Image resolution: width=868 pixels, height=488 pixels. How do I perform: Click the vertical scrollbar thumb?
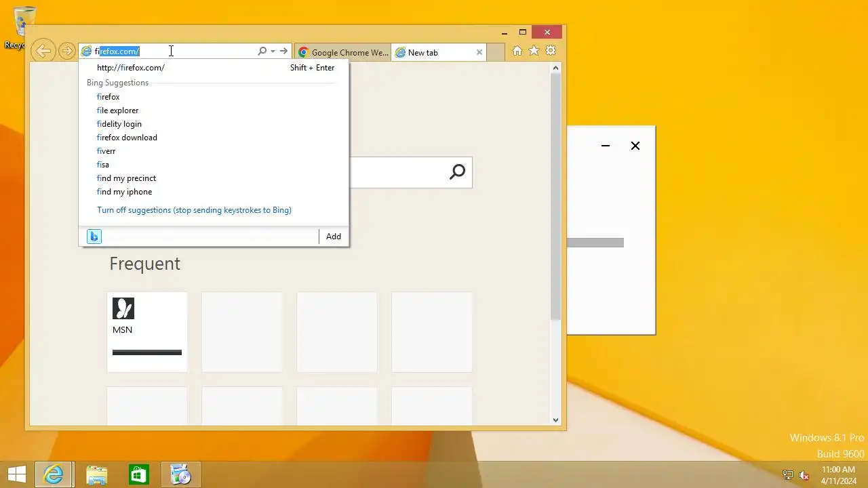tap(555, 197)
